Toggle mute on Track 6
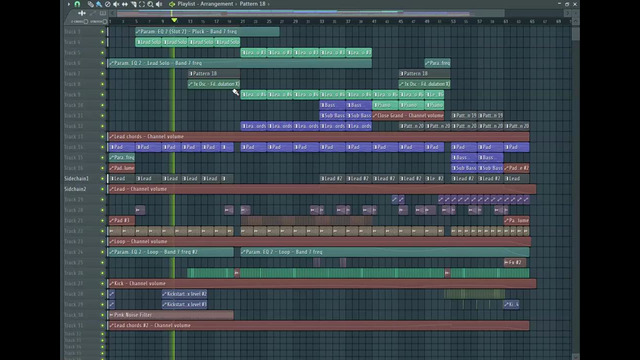Viewport: 640px width, 360px height. [102, 63]
